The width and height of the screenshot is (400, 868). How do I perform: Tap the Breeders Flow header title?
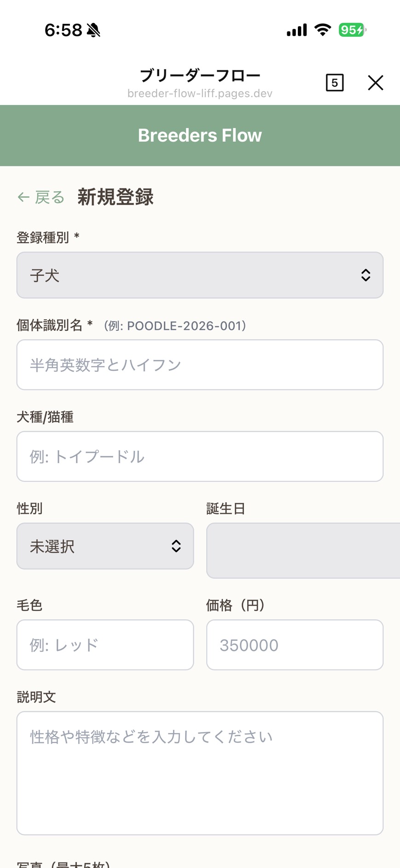(200, 135)
